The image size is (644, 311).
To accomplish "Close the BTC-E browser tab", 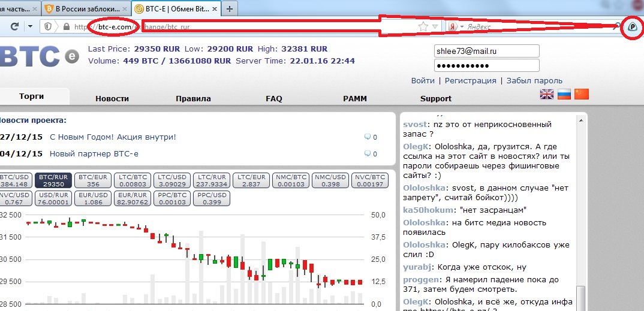I will coord(215,8).
